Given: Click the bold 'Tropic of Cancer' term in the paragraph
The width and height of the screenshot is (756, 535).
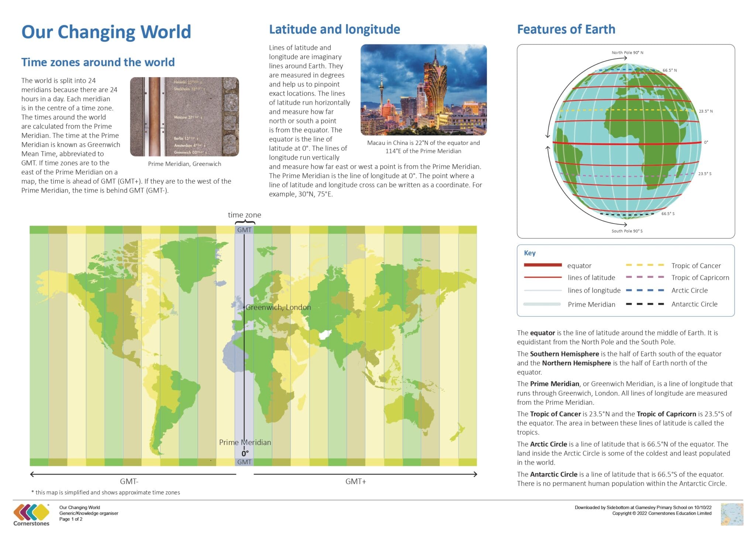Looking at the screenshot, I should [556, 414].
